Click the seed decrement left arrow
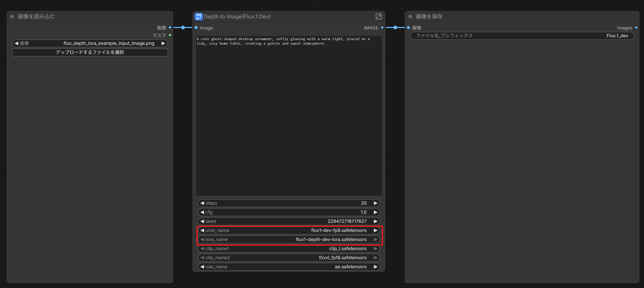The width and height of the screenshot is (644, 288). point(202,221)
